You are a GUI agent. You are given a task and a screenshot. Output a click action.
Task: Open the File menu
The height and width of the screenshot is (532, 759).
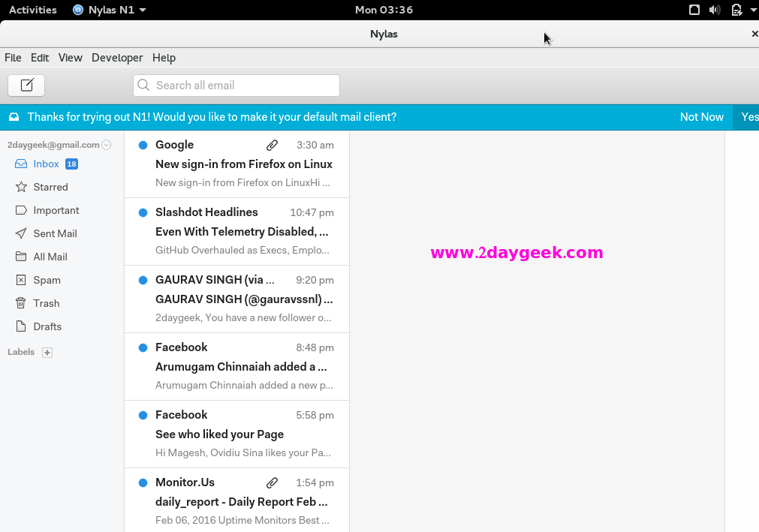tap(13, 58)
